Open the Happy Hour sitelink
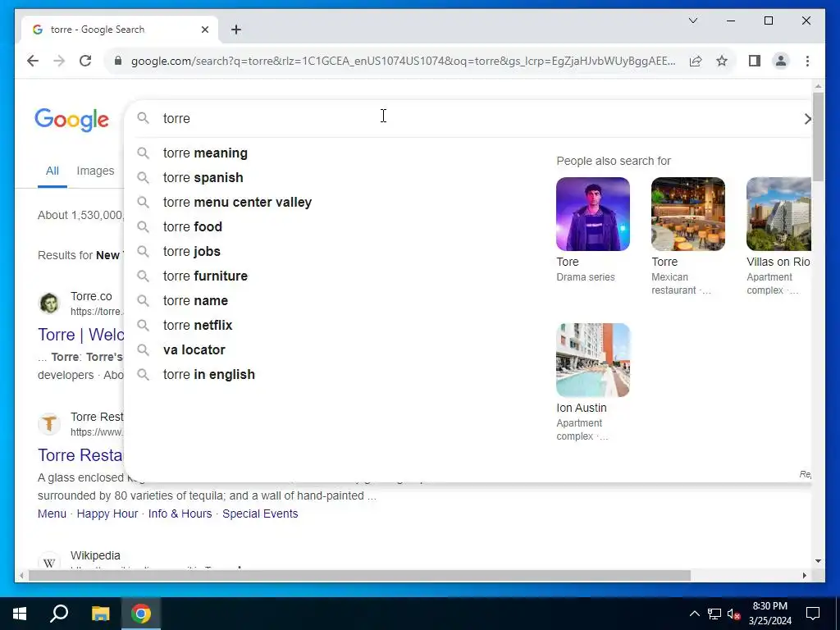Viewport: 840px width, 630px height. point(107,514)
